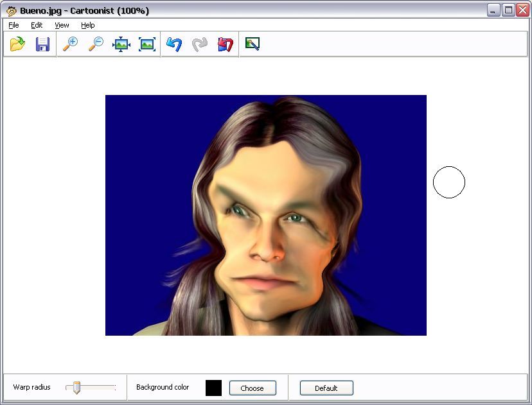
Task: Click the circular warp brush cursor
Action: [449, 182]
